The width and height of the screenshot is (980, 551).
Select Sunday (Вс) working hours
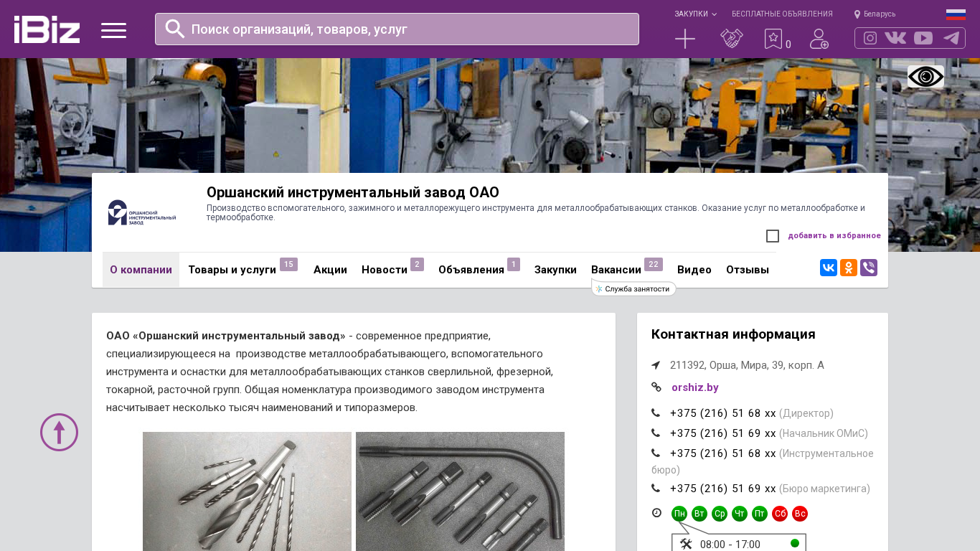pyautogui.click(x=800, y=514)
